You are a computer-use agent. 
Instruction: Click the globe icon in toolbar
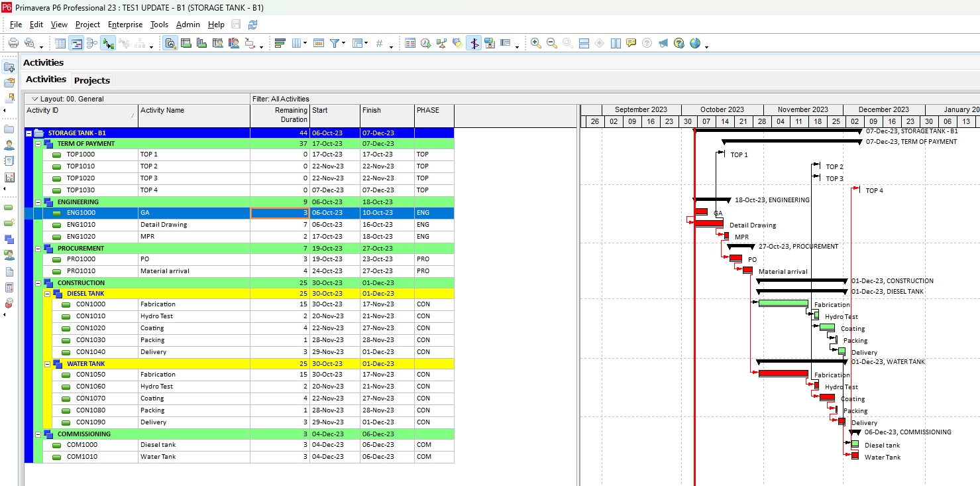coord(694,43)
